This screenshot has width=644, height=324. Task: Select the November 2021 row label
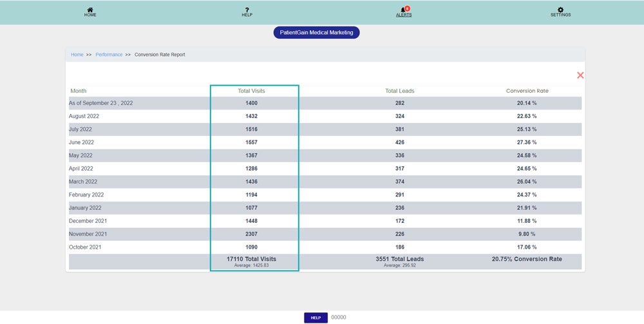coord(88,234)
